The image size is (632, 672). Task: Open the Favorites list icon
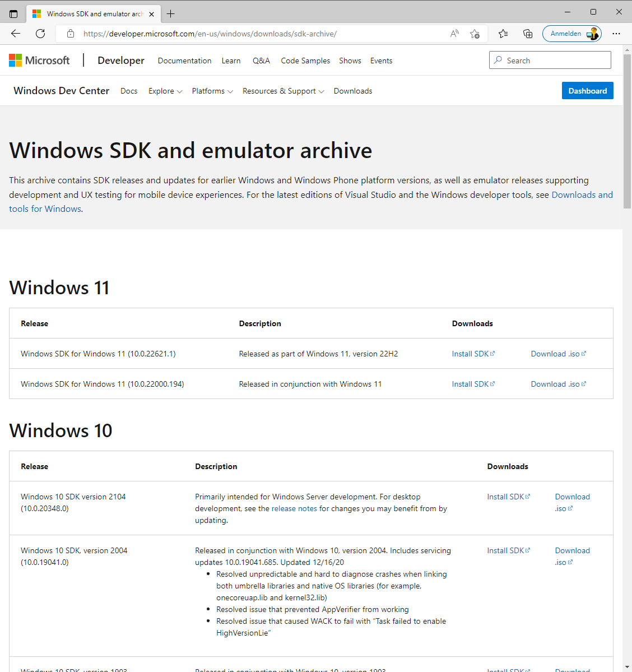(503, 34)
